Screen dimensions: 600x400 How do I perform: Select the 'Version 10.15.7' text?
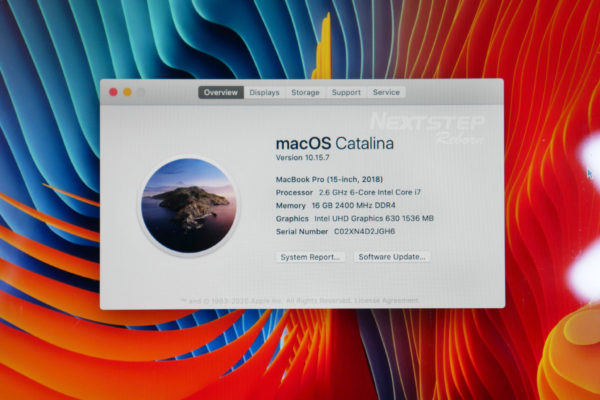[302, 157]
